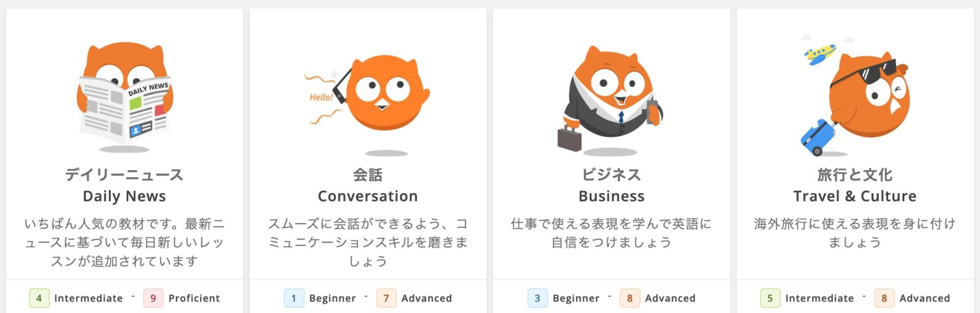The width and height of the screenshot is (980, 313).
Task: Click the owl reading Daily News illustration
Action: [124, 97]
